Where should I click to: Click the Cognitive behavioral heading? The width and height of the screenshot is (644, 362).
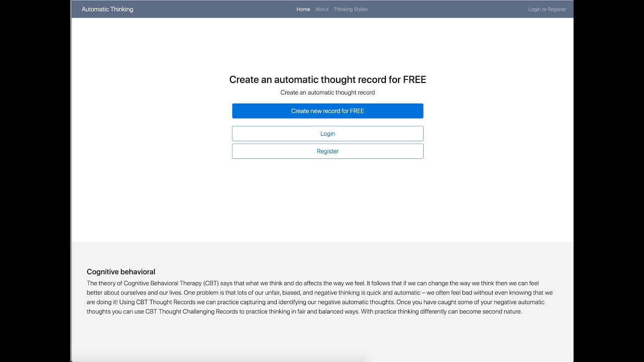click(x=121, y=272)
